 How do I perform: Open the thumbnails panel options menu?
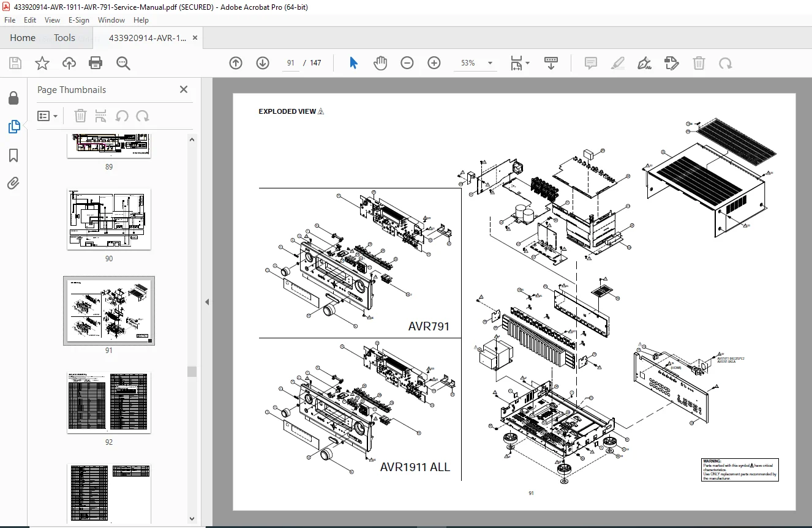47,116
